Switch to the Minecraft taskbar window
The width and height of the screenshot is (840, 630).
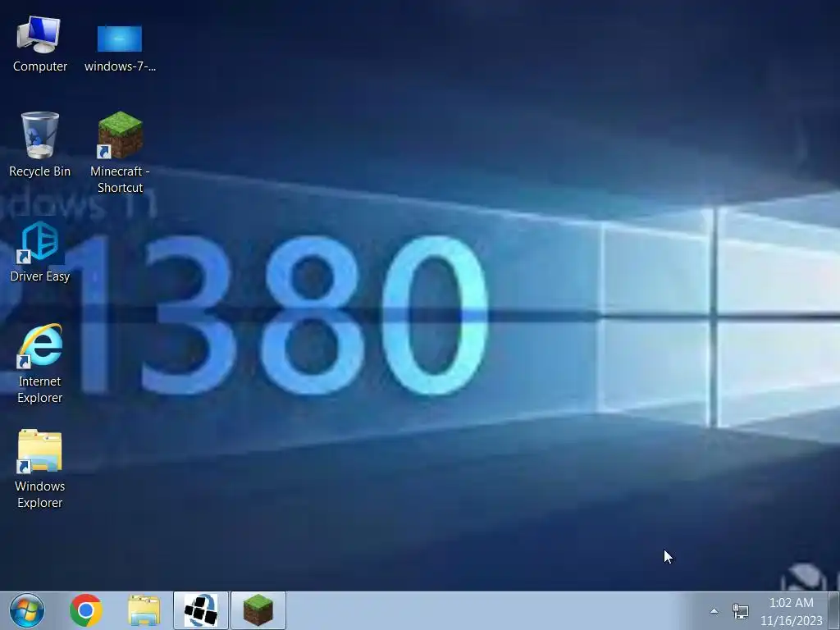(x=258, y=610)
